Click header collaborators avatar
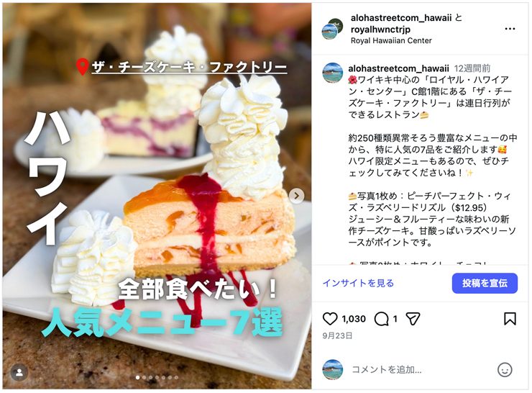532x393 pixels. 332,30
